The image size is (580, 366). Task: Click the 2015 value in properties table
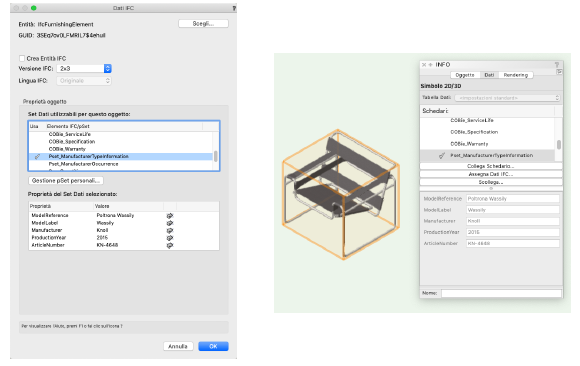coord(102,238)
